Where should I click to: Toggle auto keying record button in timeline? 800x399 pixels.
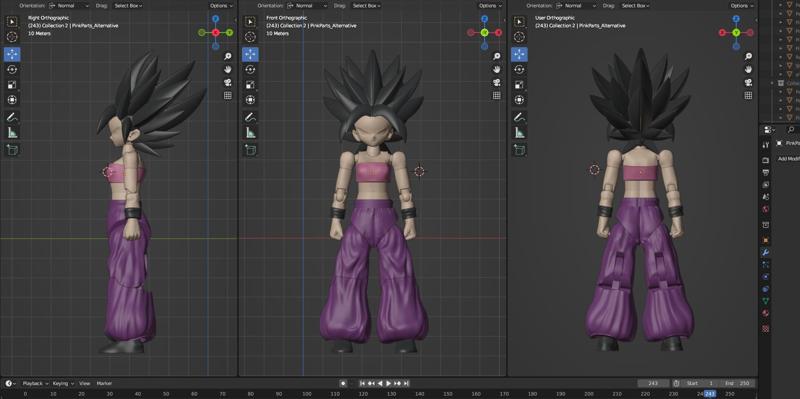tap(343, 383)
